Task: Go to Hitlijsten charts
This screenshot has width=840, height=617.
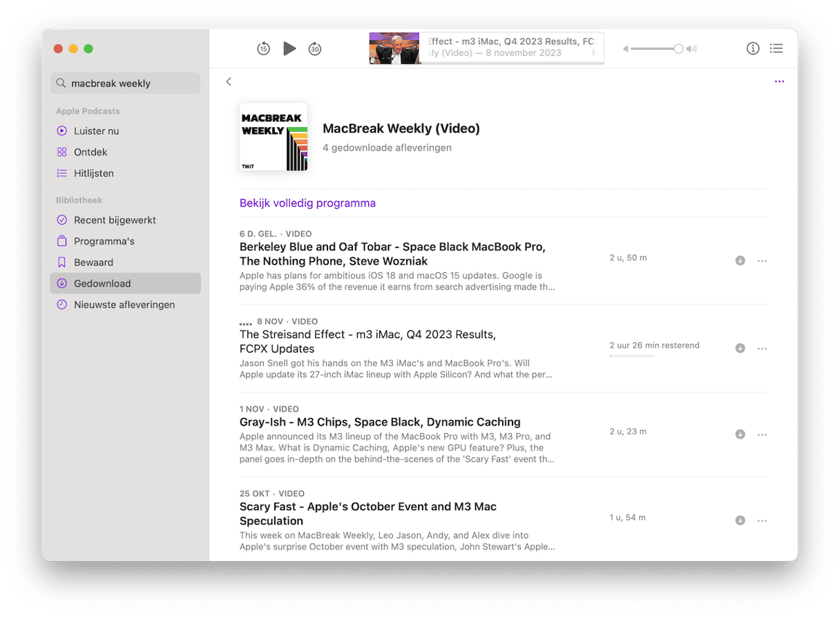Action: [93, 173]
